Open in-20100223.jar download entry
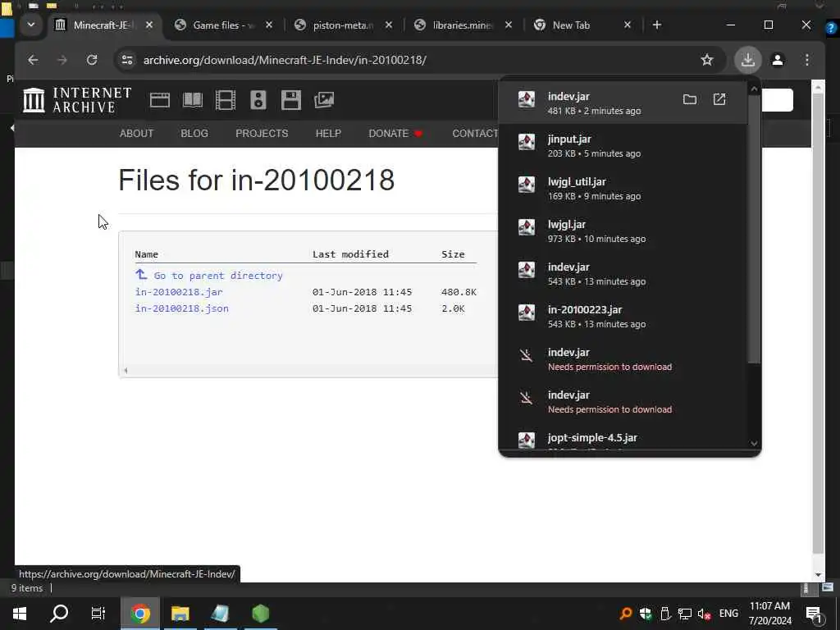The width and height of the screenshot is (840, 630). [x=623, y=316]
